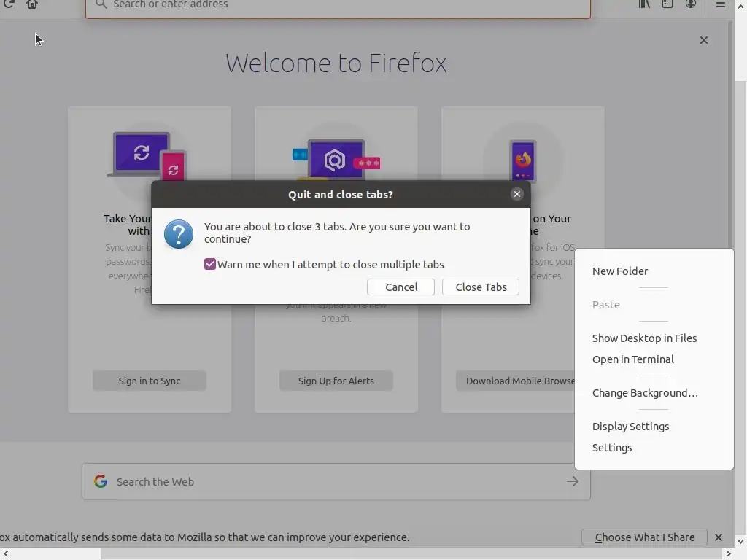Click Sign Up for Alerts button
Screen dimensions: 747x560
point(336,381)
